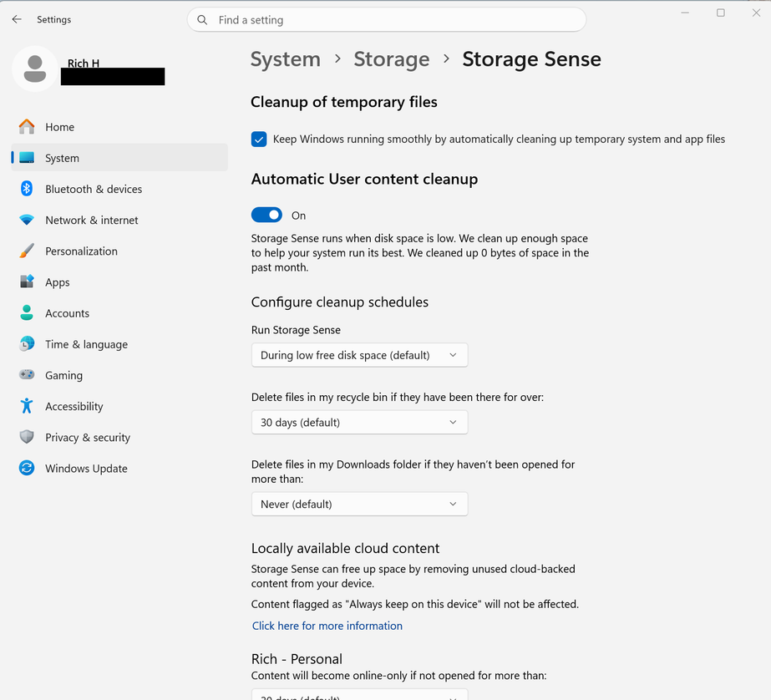Open the Home settings page

click(119, 127)
